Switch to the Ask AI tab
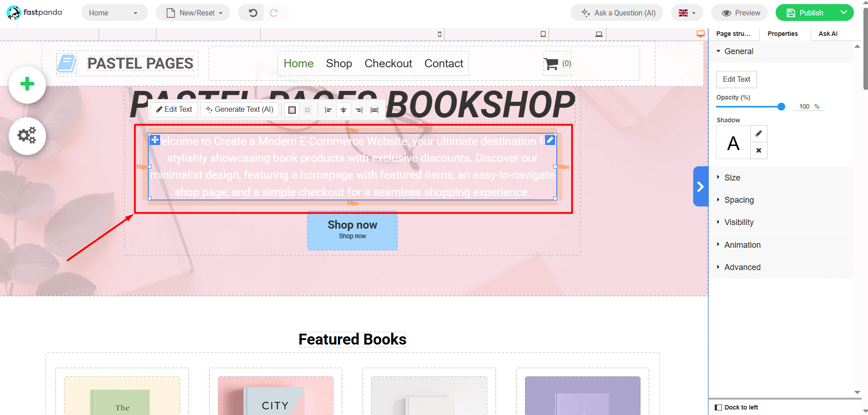Image resolution: width=868 pixels, height=415 pixels. (x=828, y=34)
